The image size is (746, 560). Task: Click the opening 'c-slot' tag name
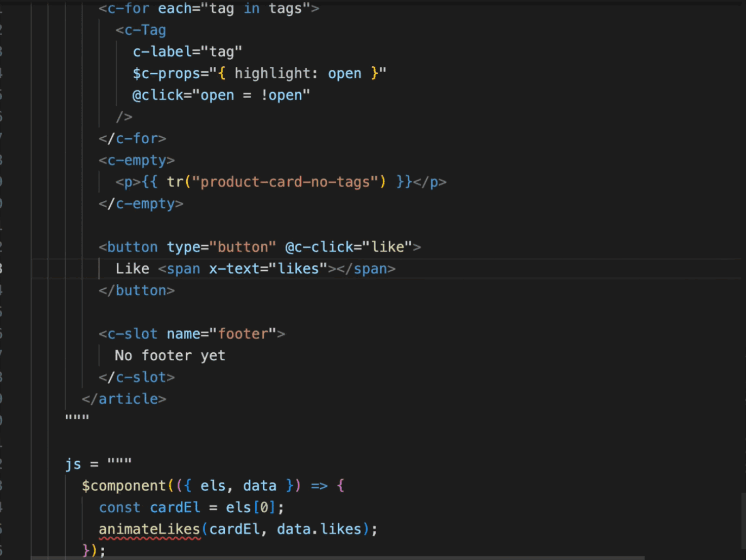(x=132, y=334)
